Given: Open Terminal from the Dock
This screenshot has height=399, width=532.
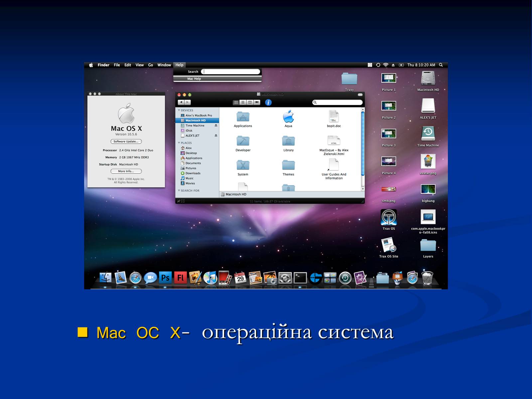Looking at the screenshot, I should 300,278.
